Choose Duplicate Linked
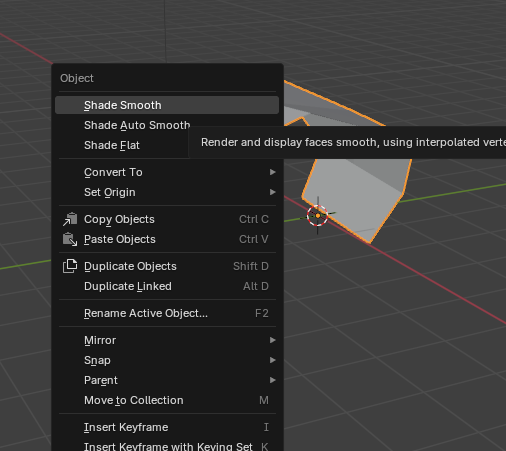 pos(167,286)
